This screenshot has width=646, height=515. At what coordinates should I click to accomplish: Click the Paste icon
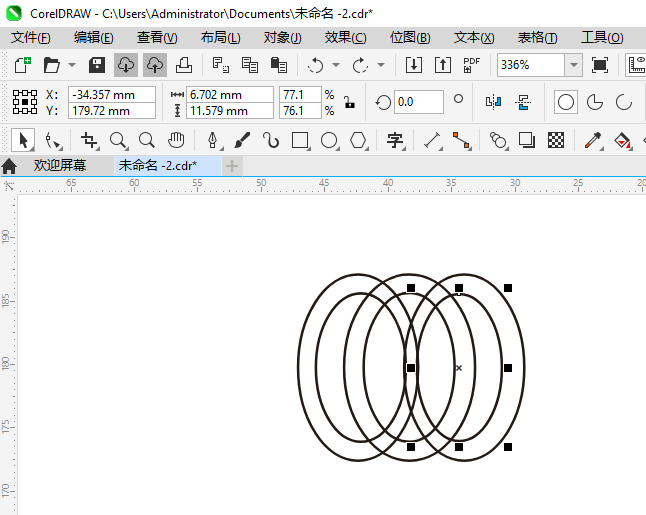[279, 65]
